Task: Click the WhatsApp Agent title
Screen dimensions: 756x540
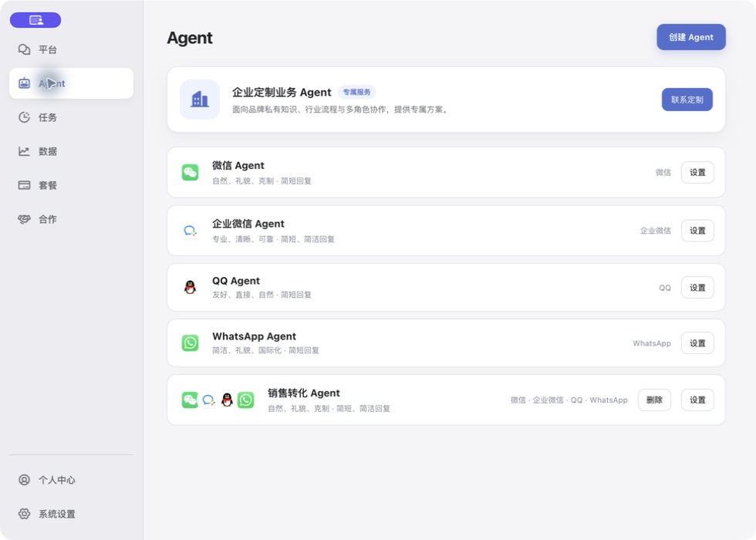Action: (x=254, y=336)
